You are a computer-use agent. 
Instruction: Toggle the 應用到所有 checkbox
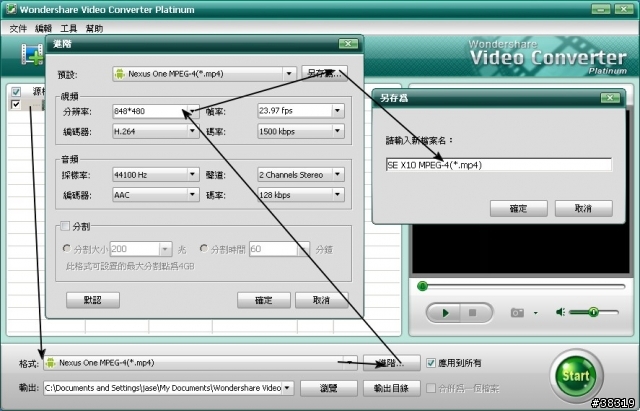[431, 363]
